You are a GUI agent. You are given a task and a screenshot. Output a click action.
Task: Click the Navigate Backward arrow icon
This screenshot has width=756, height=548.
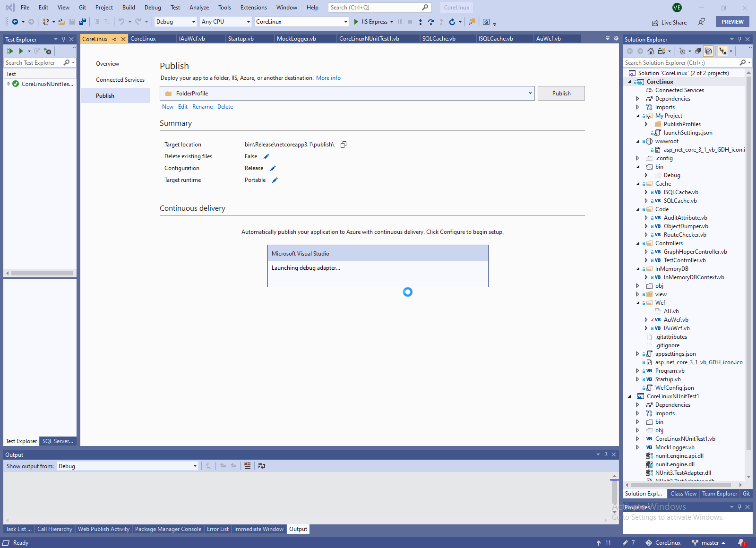[15, 22]
